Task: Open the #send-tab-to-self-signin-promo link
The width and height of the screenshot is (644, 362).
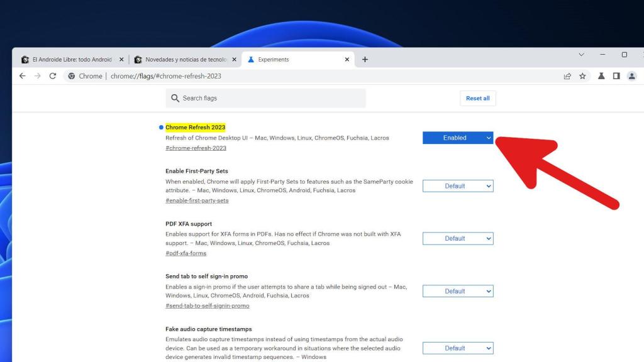Action: point(208,306)
